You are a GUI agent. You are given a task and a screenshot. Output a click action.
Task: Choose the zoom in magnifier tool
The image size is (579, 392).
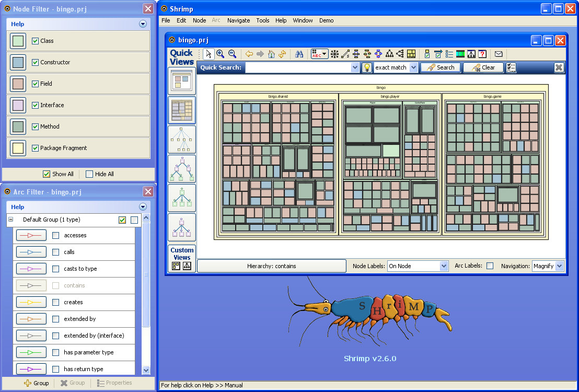coord(221,54)
